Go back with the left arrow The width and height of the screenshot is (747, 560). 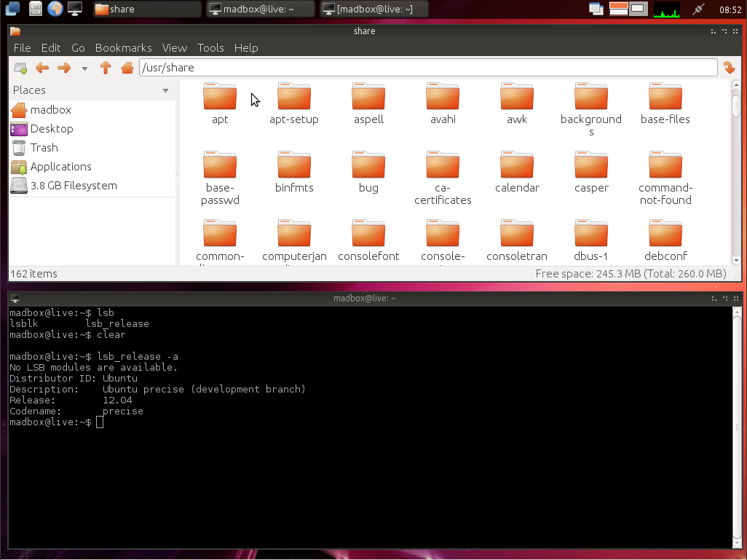(42, 68)
